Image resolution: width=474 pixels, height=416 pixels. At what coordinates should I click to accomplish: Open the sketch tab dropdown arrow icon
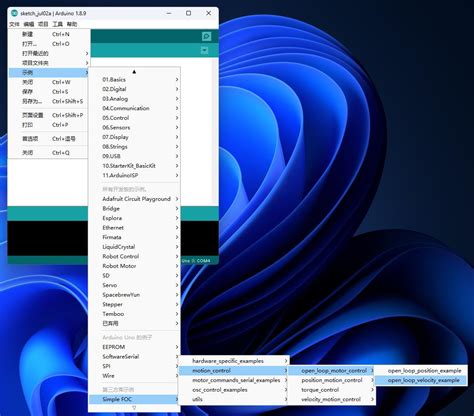pos(205,50)
